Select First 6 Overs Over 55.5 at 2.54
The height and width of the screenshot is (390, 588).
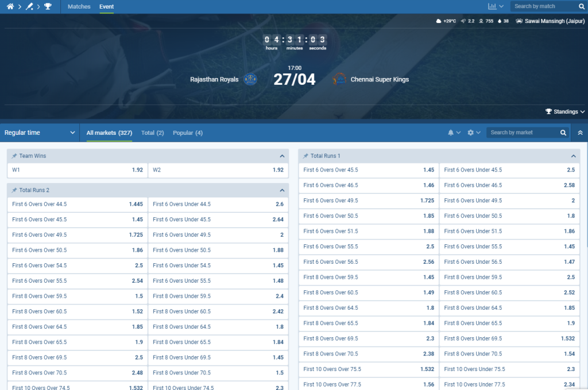pos(78,281)
